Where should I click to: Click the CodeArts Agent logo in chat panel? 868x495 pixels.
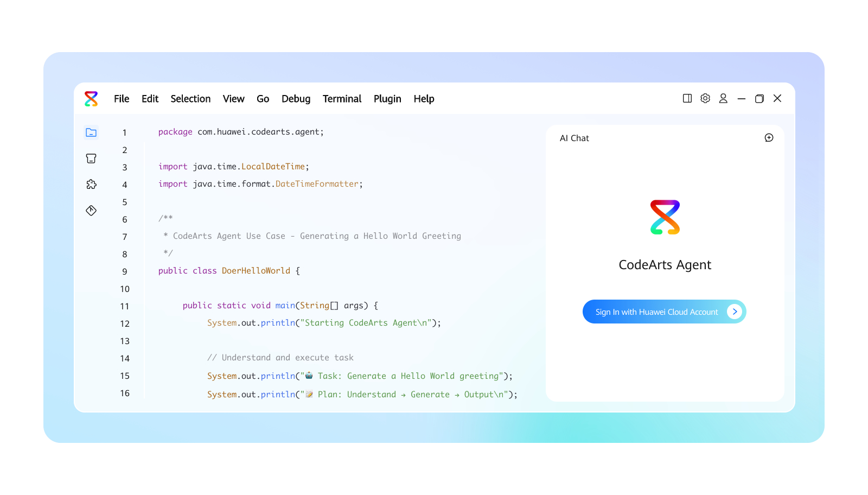pyautogui.click(x=665, y=217)
